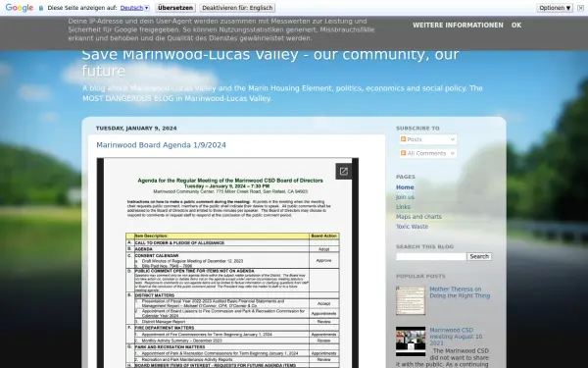Click CALL TO ORDER & PLEDGE OF ALLEGIANCE row

click(232, 243)
